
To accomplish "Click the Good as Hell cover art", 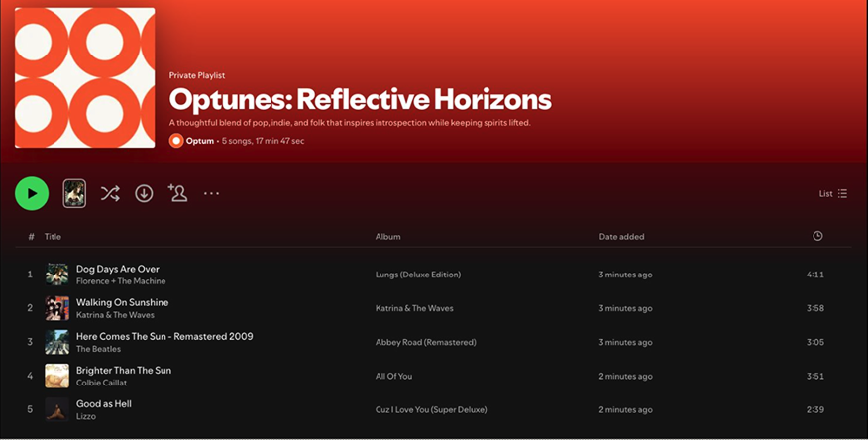I will (x=57, y=409).
